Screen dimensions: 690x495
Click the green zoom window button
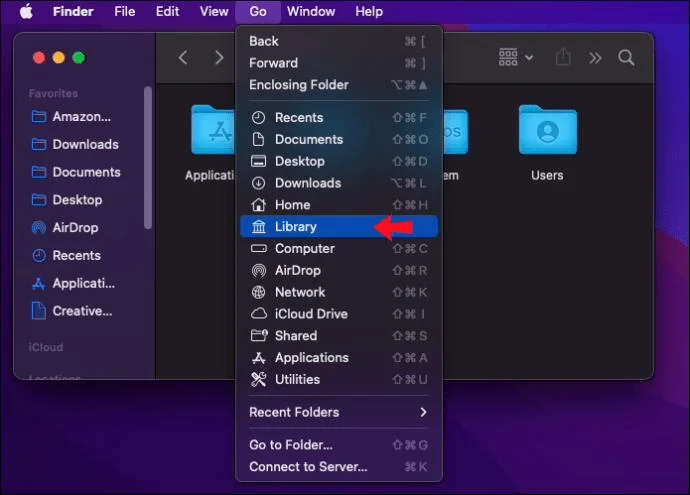[79, 58]
